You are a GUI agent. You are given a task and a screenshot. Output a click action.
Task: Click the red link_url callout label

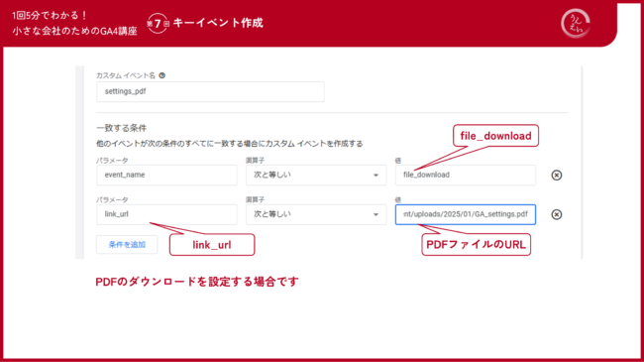pos(212,245)
